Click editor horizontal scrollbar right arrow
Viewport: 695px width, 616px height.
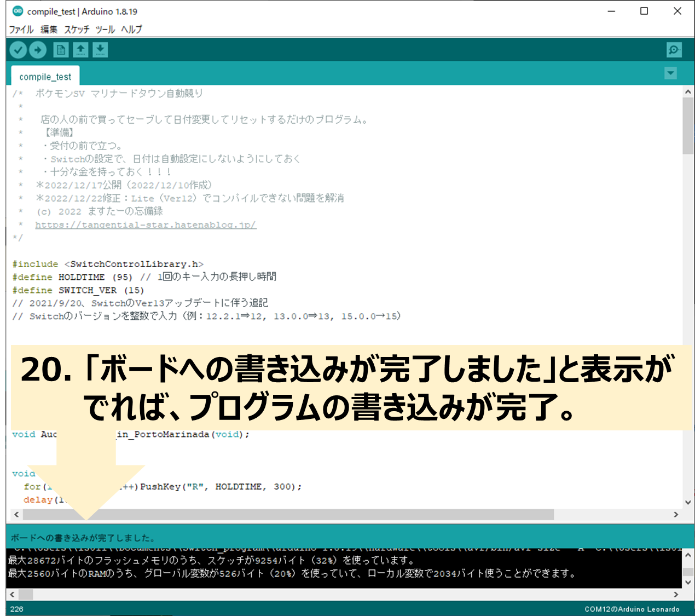pos(676,515)
